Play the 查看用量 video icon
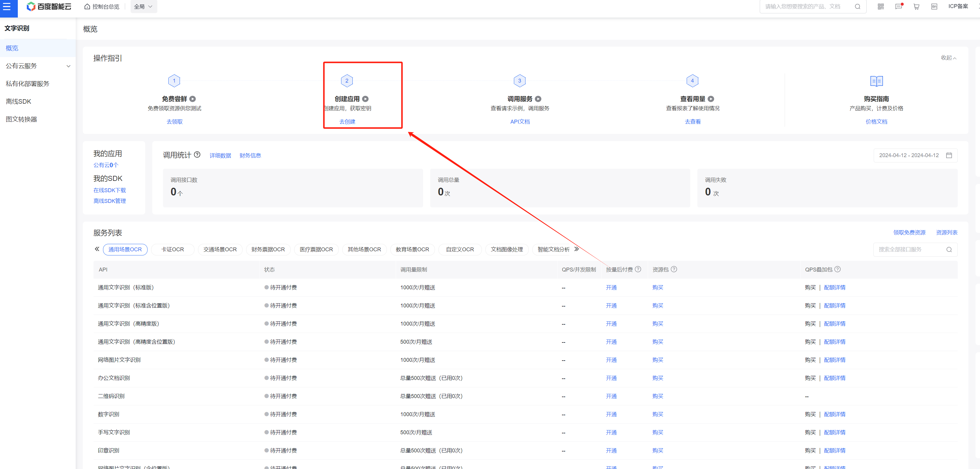 point(711,99)
